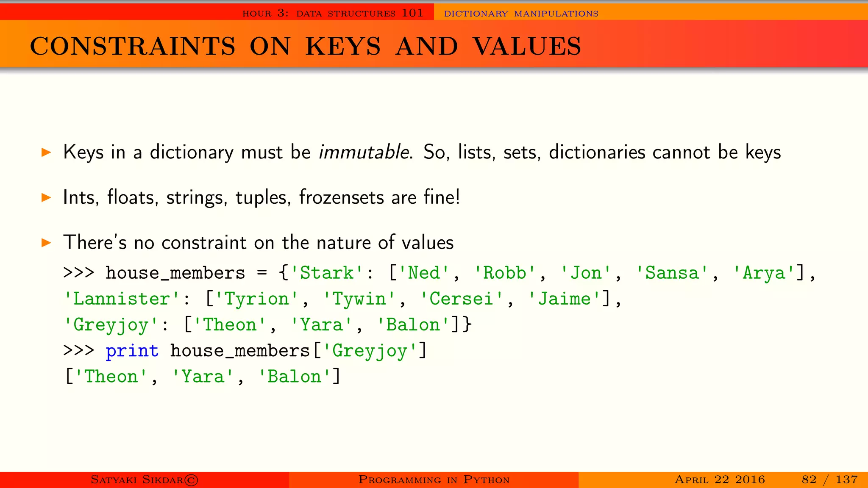Click the 'Lannister' dictionary key
This screenshot has height=488, width=868.
(122, 299)
